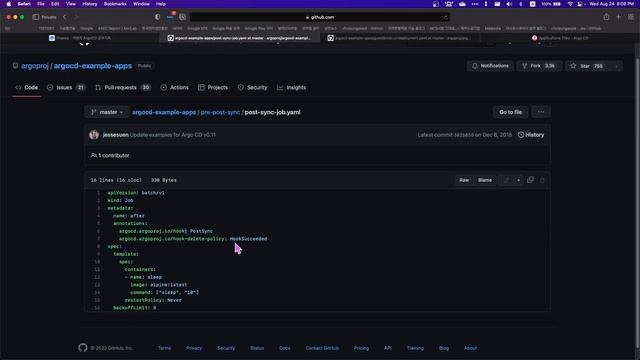Screen dimensions: 640x360
Task: Open the Contact GitHub footer link
Action: click(x=322, y=348)
